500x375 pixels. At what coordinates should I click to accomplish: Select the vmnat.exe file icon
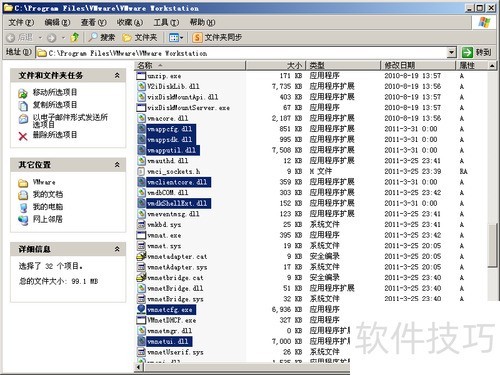pyautogui.click(x=141, y=235)
